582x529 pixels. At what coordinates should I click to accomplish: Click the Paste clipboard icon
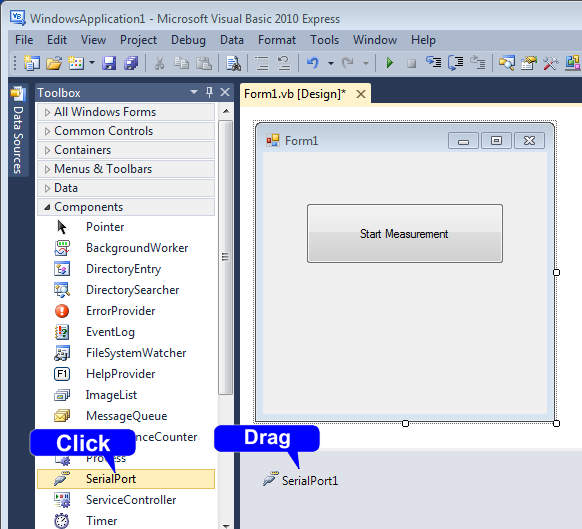(204, 63)
